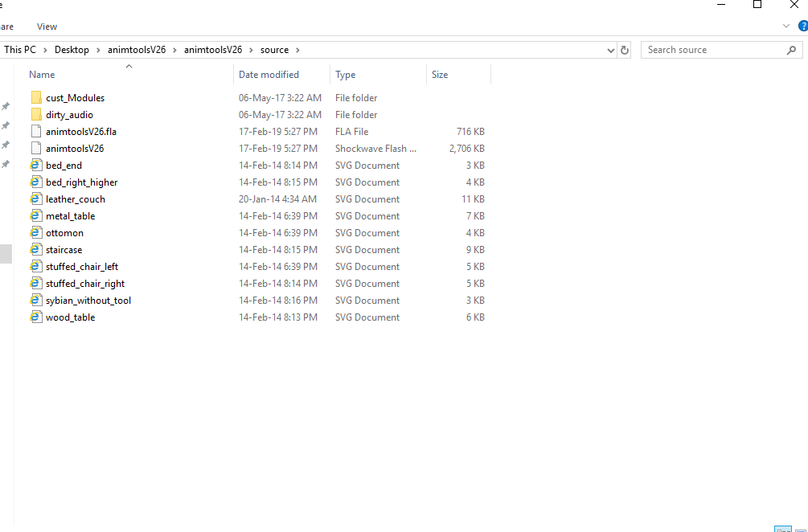808x532 pixels.
Task: Expand chevron after source in address path
Action: coord(297,50)
